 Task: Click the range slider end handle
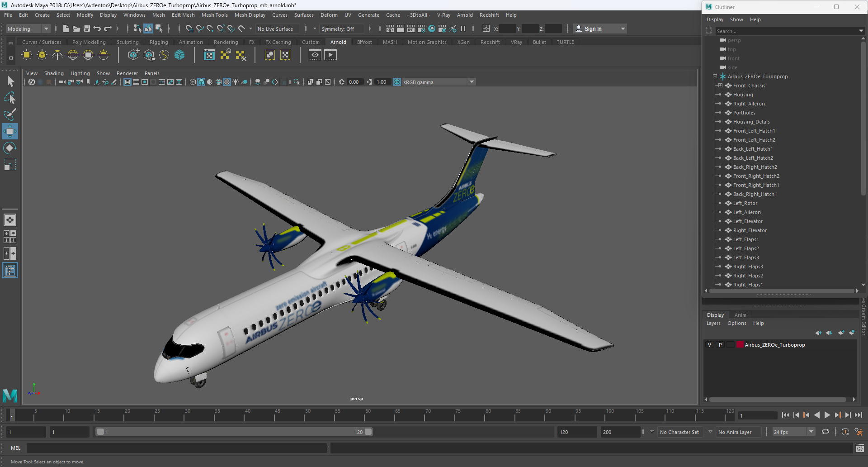pyautogui.click(x=368, y=432)
